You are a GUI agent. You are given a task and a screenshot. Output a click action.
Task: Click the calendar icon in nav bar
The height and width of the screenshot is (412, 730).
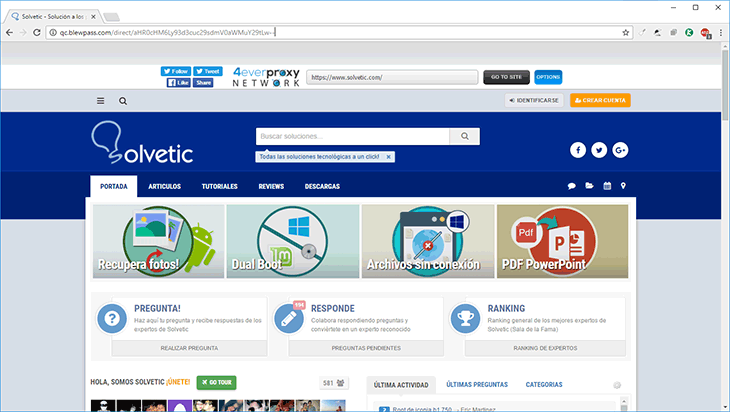point(607,186)
